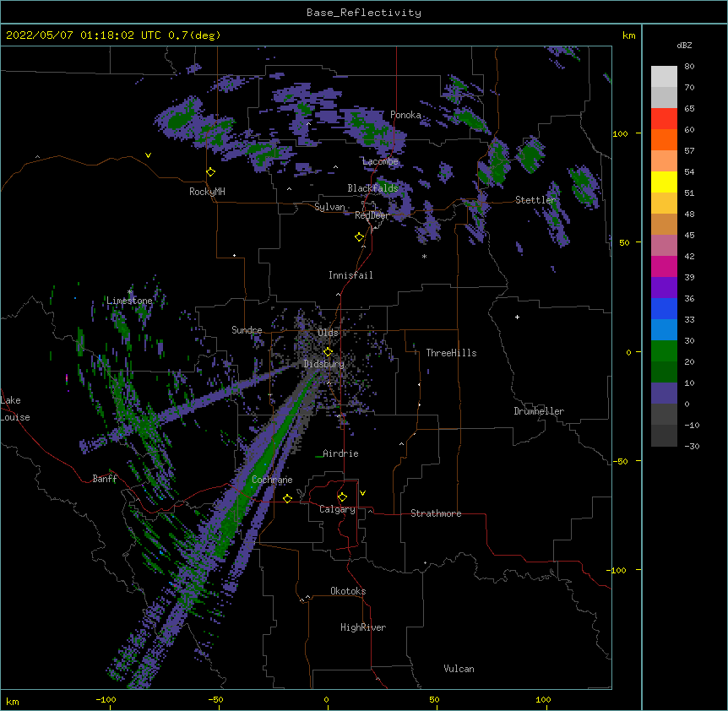The image size is (728, 711).
Task: Click the Calgary label
Action: (x=337, y=509)
